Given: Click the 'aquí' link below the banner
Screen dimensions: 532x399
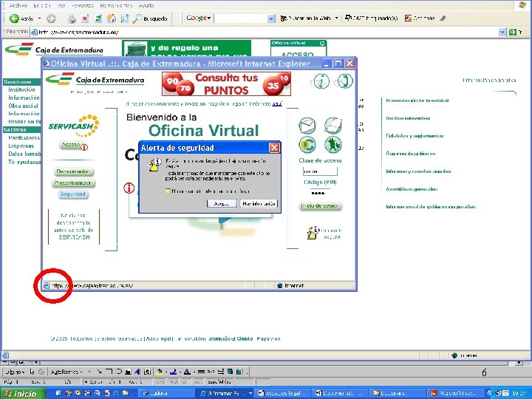Looking at the screenshot, I should tap(277, 104).
